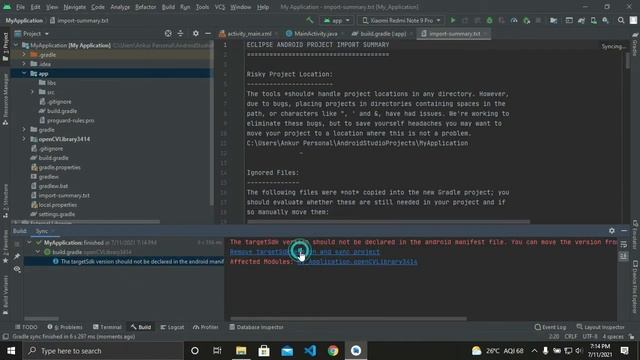Image resolution: width=640 pixels, height=360 pixels.
Task: Open SDK Manager icon in toolbar
Action: click(606, 20)
